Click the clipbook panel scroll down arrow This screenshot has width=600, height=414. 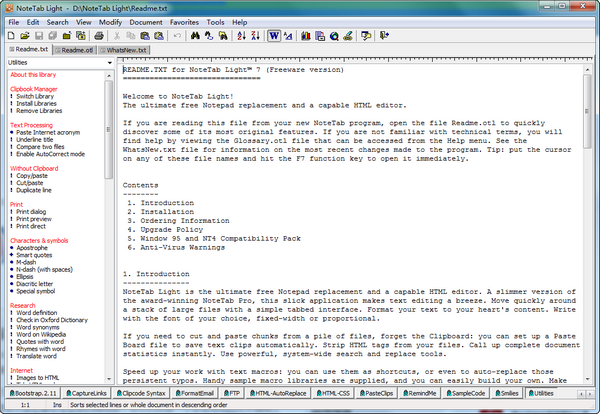click(x=109, y=379)
